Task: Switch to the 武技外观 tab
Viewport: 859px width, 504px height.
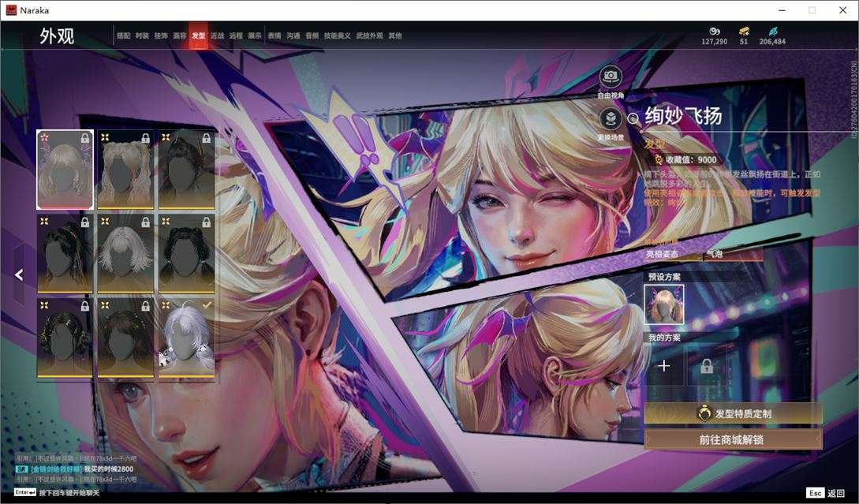Action: pyautogui.click(x=370, y=35)
